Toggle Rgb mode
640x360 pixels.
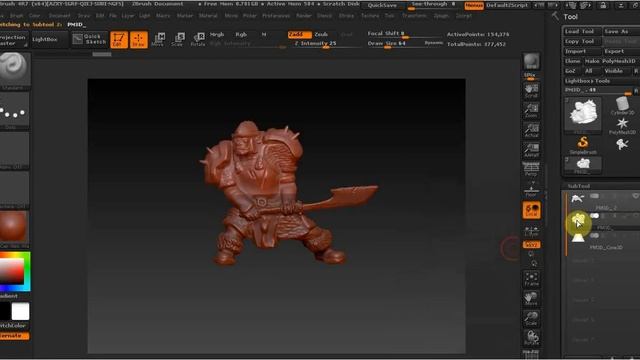241,35
